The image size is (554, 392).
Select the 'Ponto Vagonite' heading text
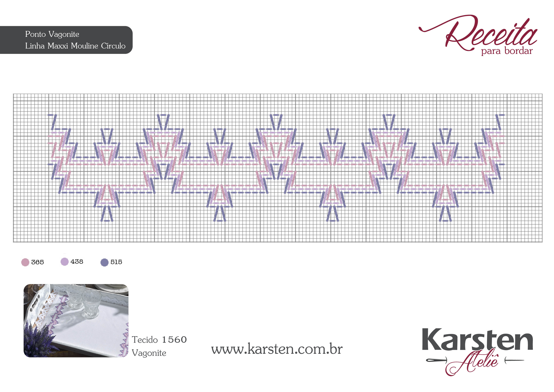point(52,34)
